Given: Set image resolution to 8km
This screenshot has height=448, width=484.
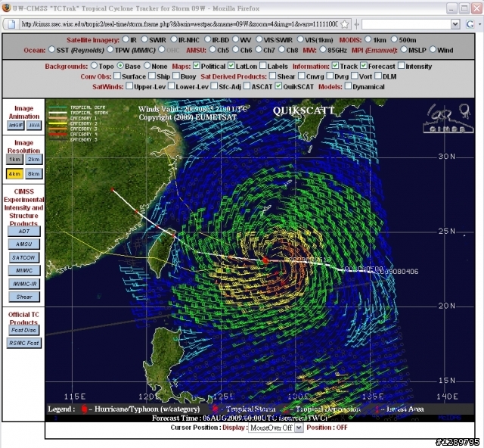Looking at the screenshot, I should [33, 173].
